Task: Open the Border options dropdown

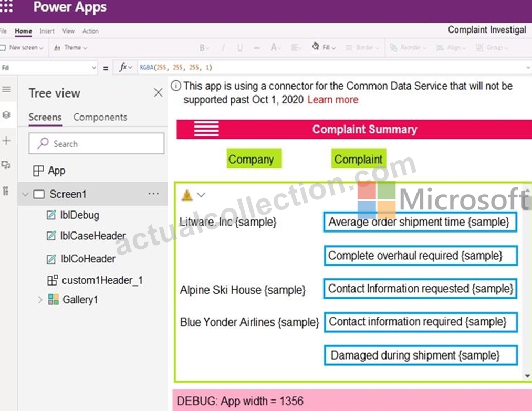Action: [362, 48]
